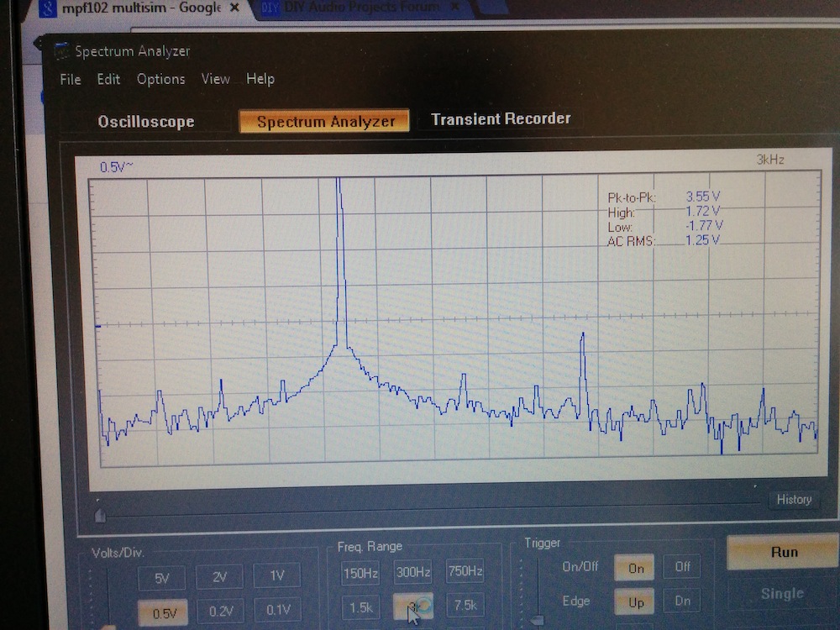Click the Run button
Viewport: 840px width, 630px height.
[x=785, y=552]
